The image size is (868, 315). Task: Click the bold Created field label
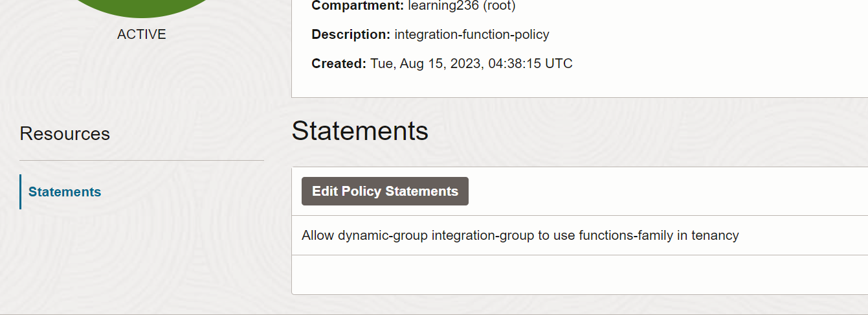pyautogui.click(x=339, y=64)
